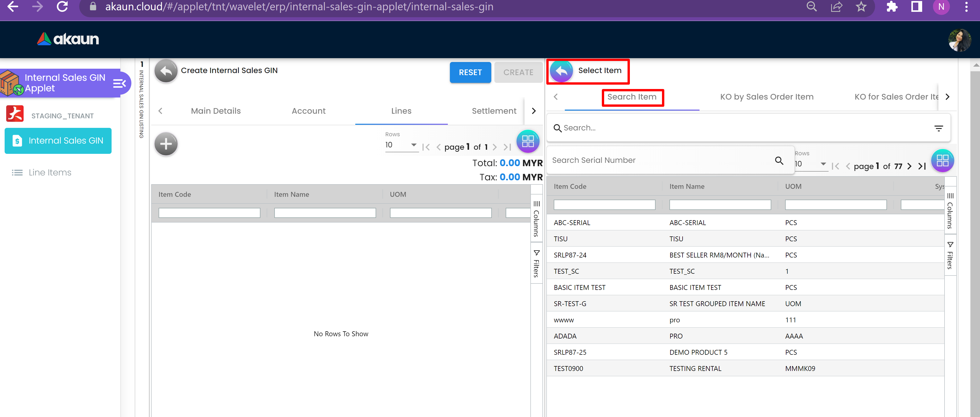Click the back arrow beside Create Internal Sales GIN
The height and width of the screenshot is (417, 980).
[x=166, y=71]
